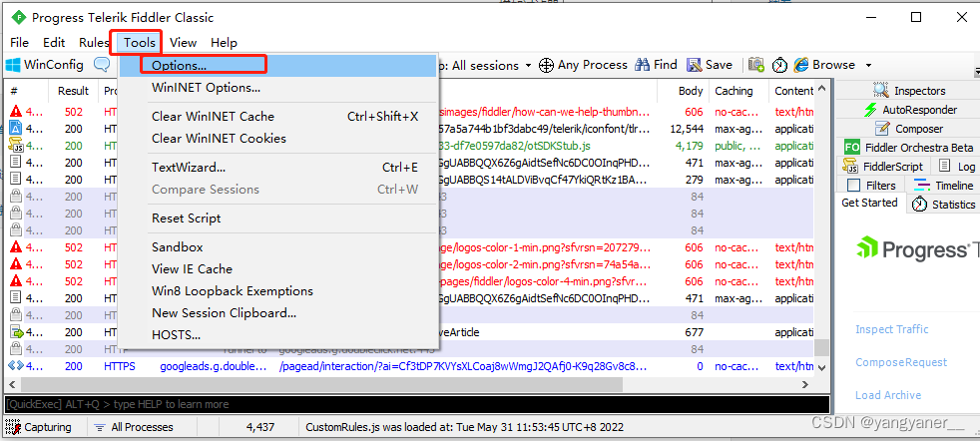This screenshot has width=980, height=441.
Task: Click the Inspect Traffic link
Action: (x=891, y=329)
